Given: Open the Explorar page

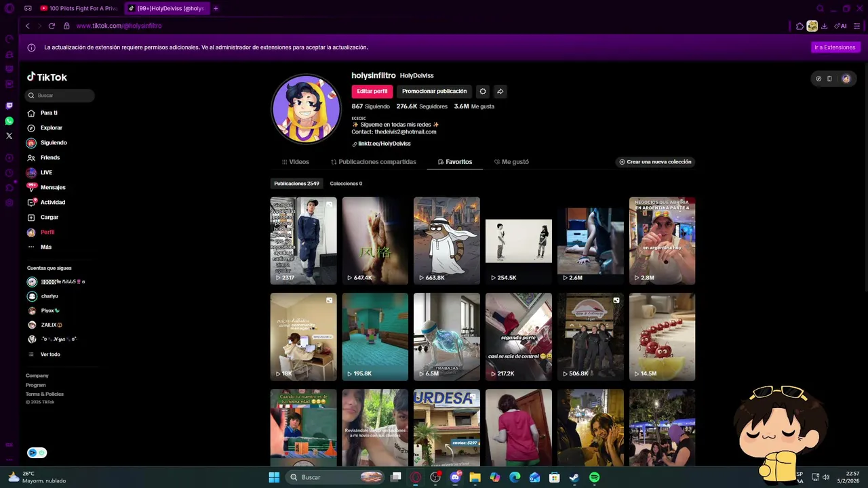Looking at the screenshot, I should (51, 128).
